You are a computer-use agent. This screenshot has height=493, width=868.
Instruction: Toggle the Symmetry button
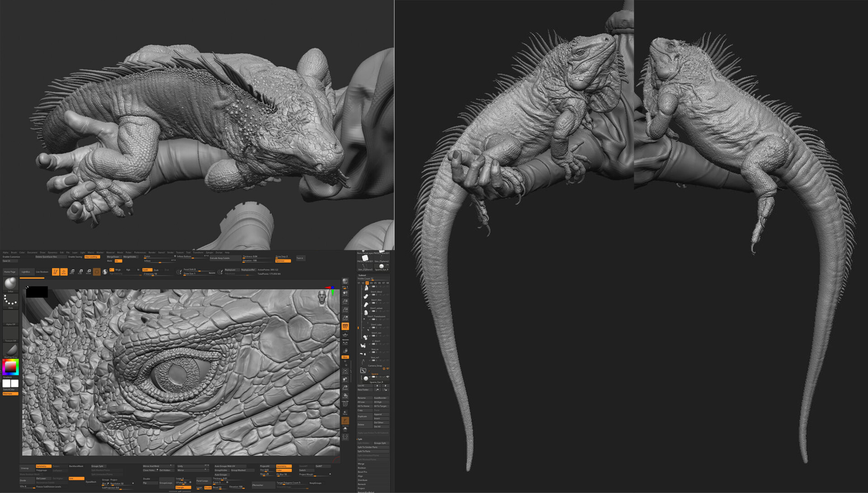point(43,466)
